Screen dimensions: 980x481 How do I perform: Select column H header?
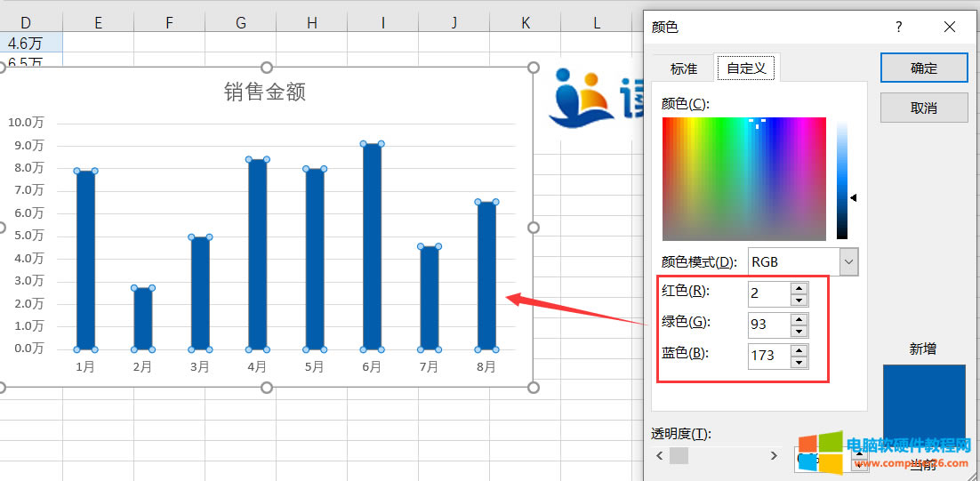click(x=312, y=23)
